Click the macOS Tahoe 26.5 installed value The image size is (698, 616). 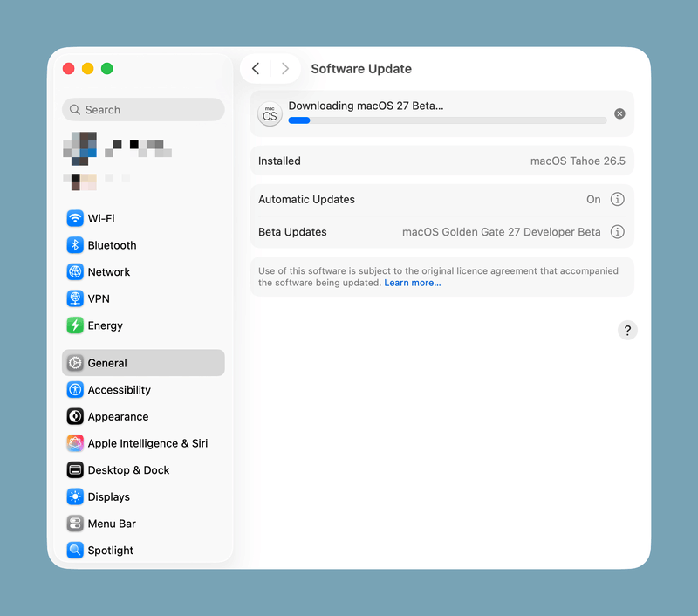pos(578,161)
